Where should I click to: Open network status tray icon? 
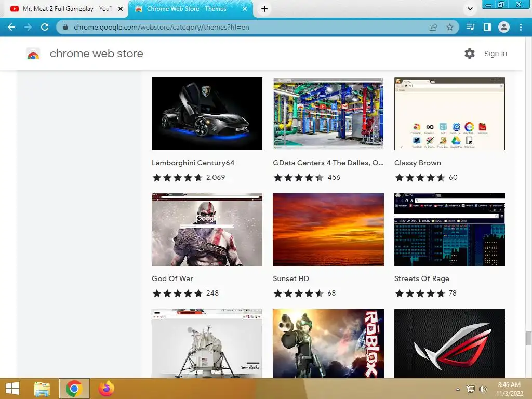pos(471,389)
